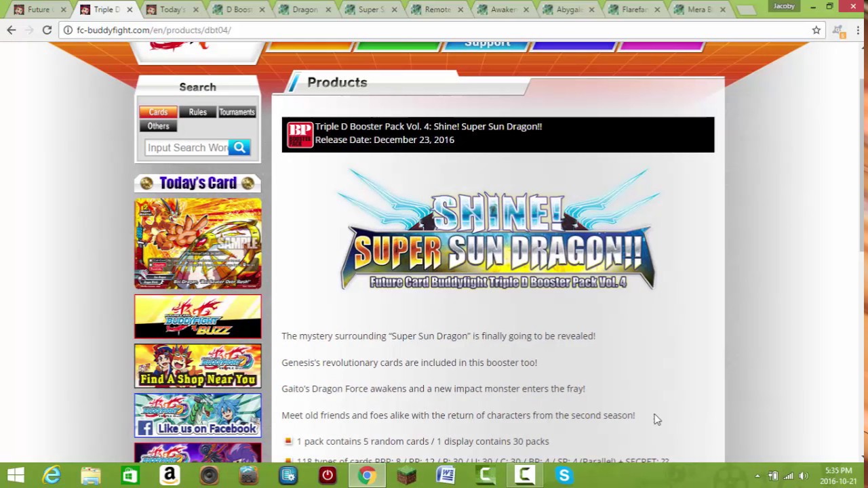Open Skype from the taskbar
868x488 pixels.
point(564,475)
